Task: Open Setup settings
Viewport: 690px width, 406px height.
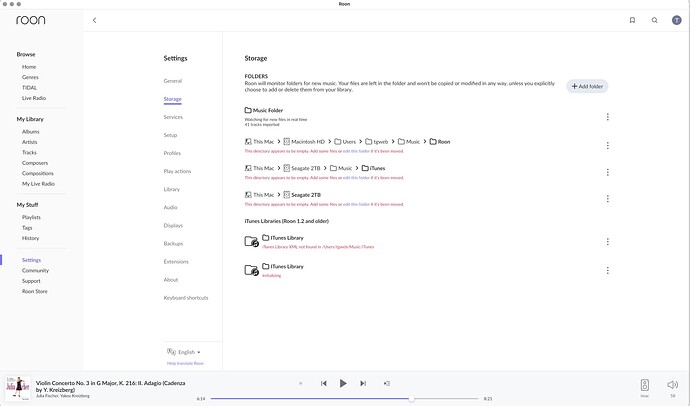Action: point(170,135)
